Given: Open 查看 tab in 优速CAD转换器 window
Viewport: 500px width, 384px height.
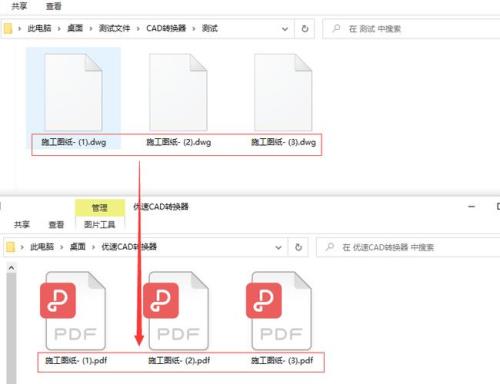Looking at the screenshot, I should [56, 225].
